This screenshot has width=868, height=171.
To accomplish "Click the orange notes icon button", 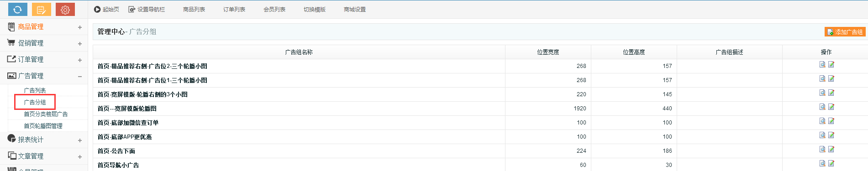I will (42, 9).
